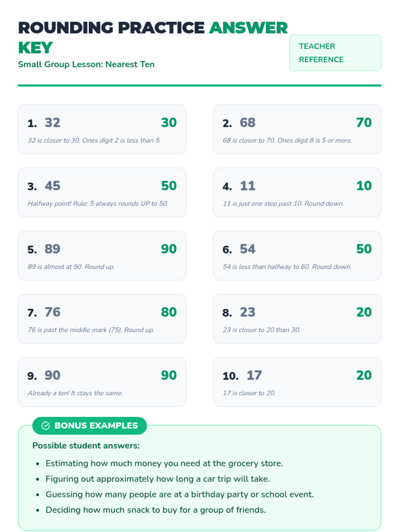The image size is (399, 532).
Task: Click the answer 90 for problem 5
Action: click(x=169, y=249)
